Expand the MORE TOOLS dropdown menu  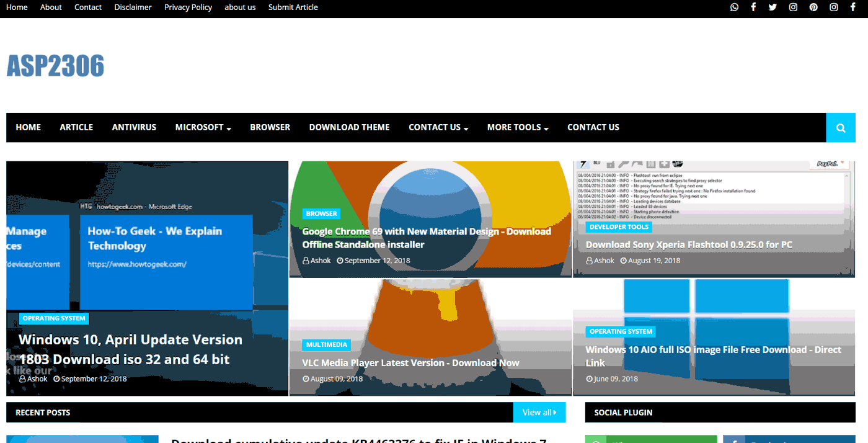(518, 127)
